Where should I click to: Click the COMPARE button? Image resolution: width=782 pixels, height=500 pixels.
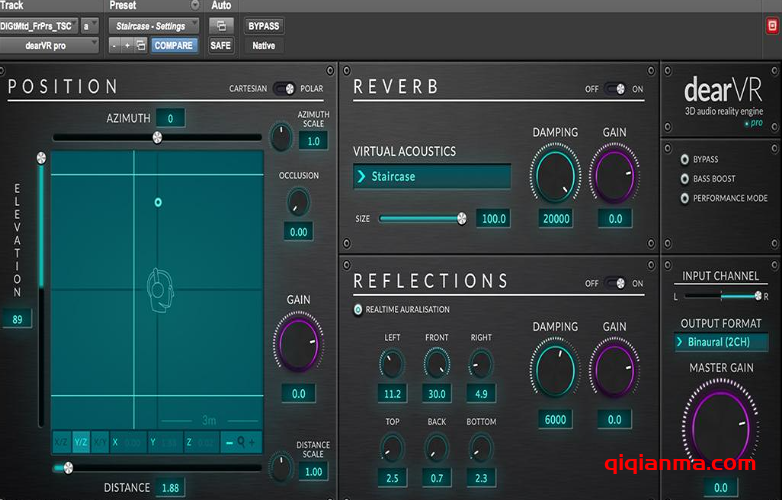174,45
